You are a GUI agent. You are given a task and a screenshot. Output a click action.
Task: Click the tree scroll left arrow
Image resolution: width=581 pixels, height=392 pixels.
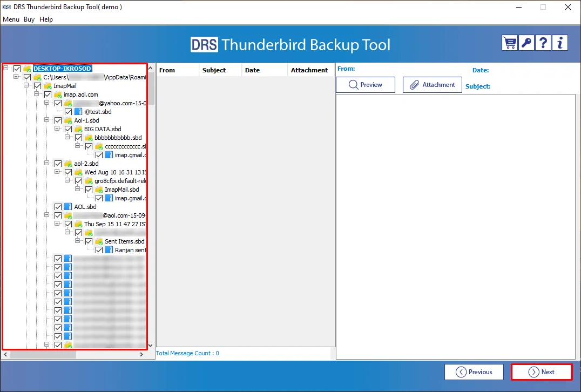[x=5, y=355]
